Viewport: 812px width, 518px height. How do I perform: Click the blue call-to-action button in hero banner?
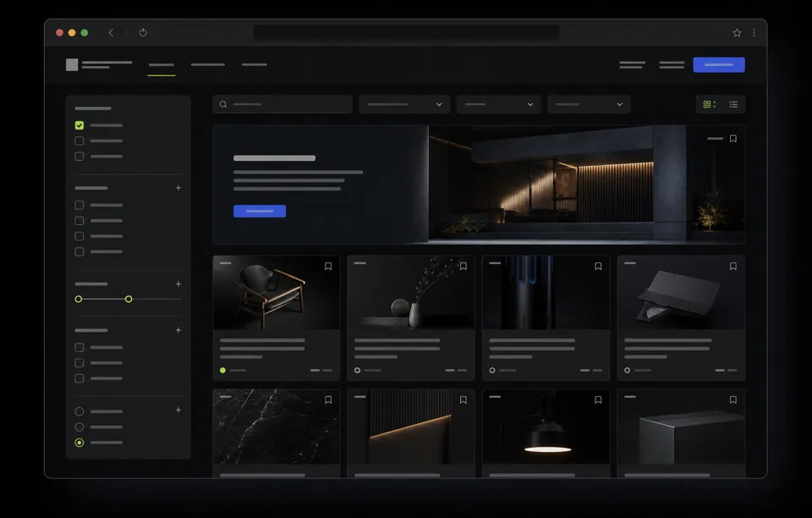(x=260, y=211)
